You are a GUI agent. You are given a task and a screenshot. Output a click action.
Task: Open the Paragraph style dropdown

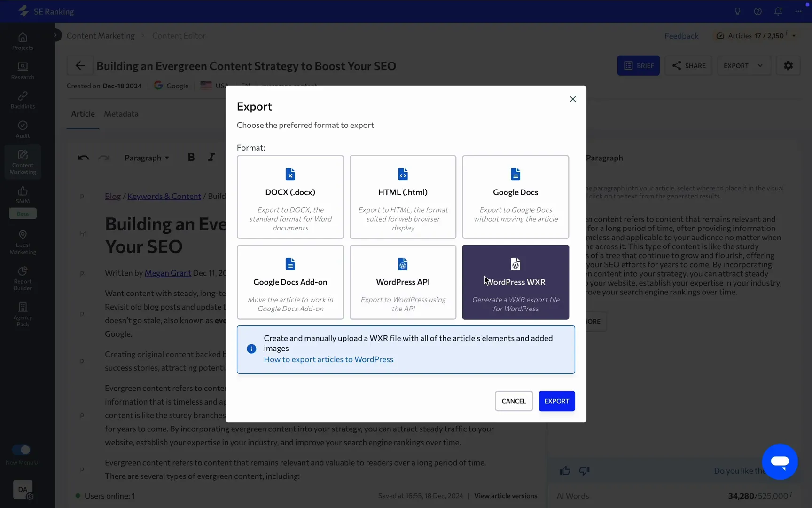147,158
